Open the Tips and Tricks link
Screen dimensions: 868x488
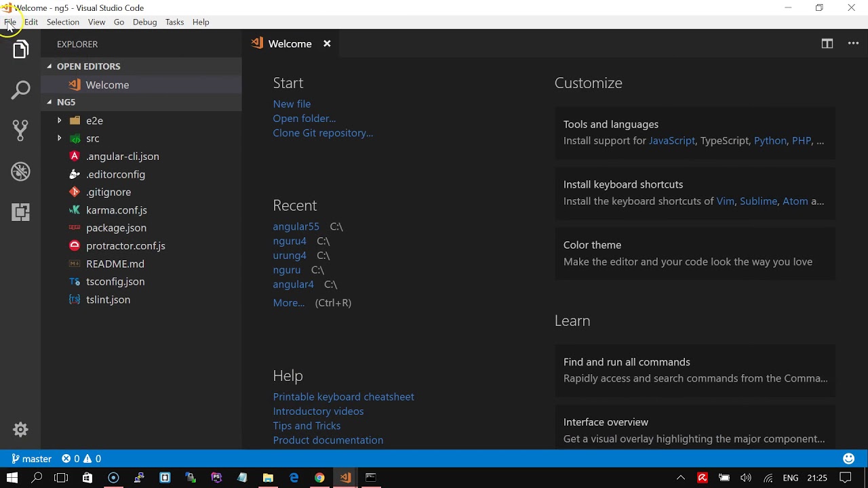(307, 426)
